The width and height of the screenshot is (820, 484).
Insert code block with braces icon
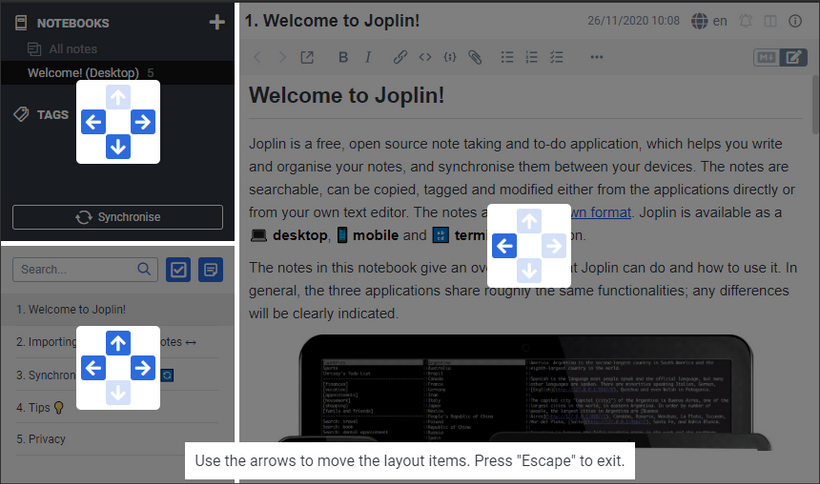click(x=450, y=57)
